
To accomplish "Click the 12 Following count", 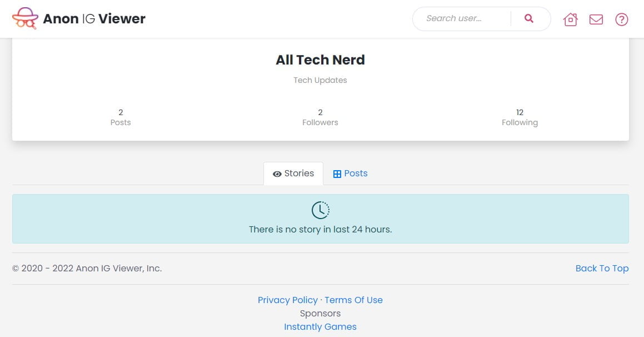I will pos(520,117).
